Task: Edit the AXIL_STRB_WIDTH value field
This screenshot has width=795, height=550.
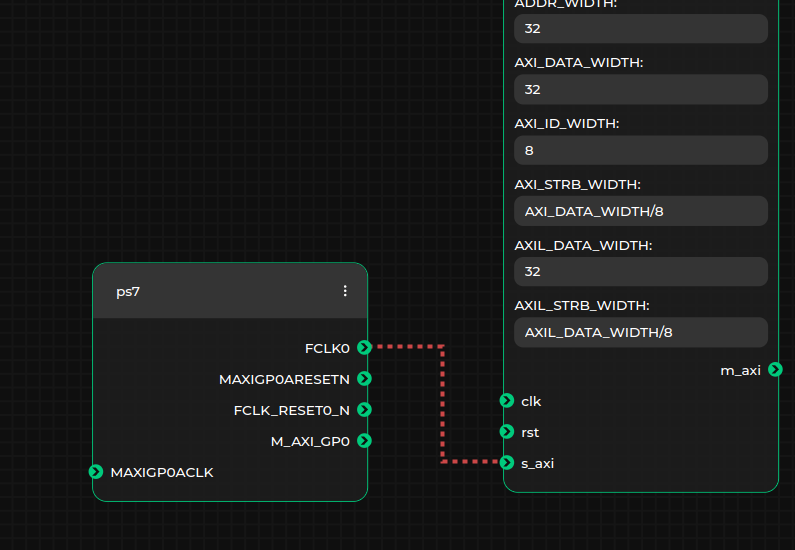Action: pyautogui.click(x=641, y=332)
